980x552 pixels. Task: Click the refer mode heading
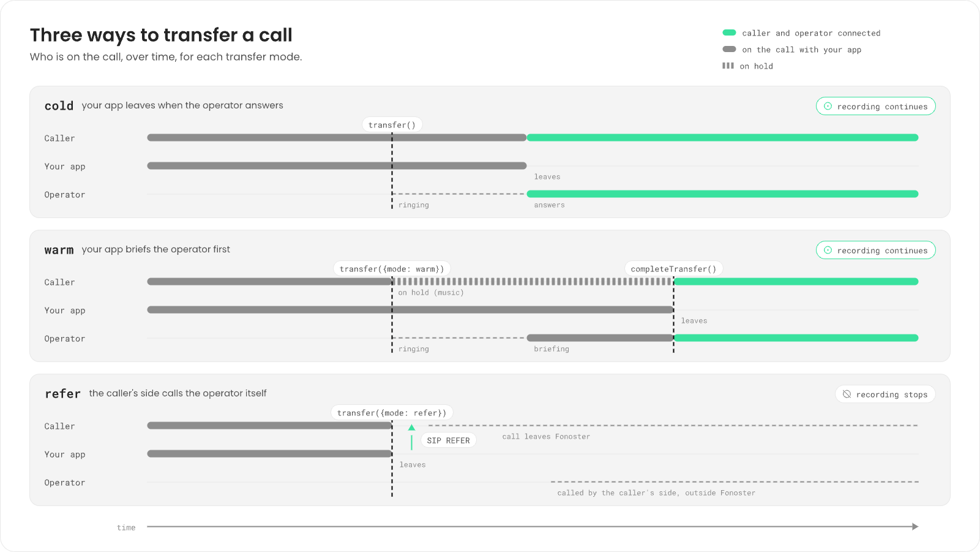pos(62,393)
